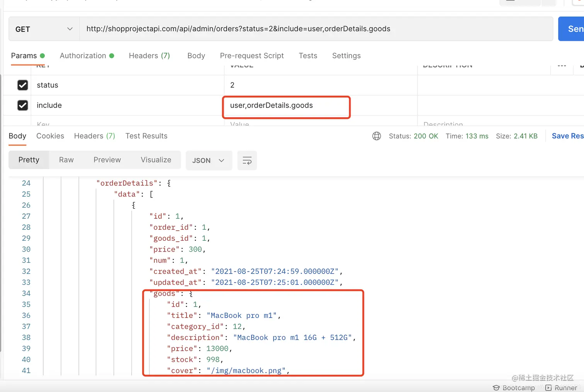Screen dimensions: 584x392
Task: Open the Test Results tab
Action: click(146, 136)
